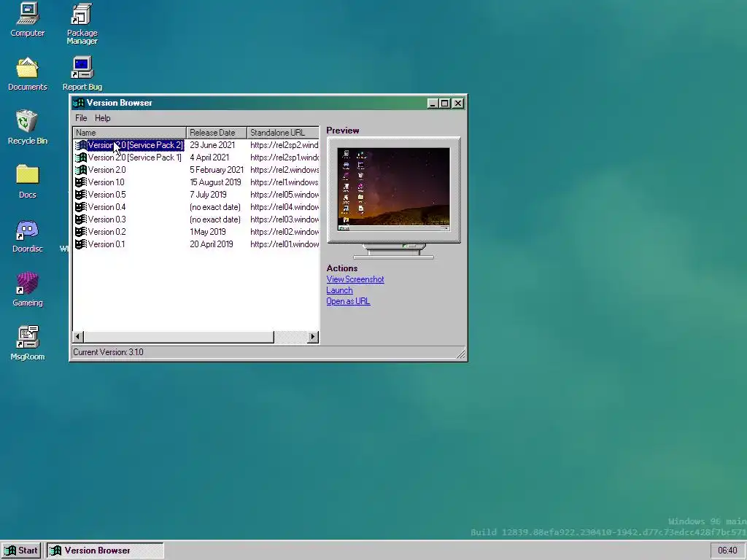Close the Version Browser window
The width and height of the screenshot is (747, 560).
pos(458,104)
